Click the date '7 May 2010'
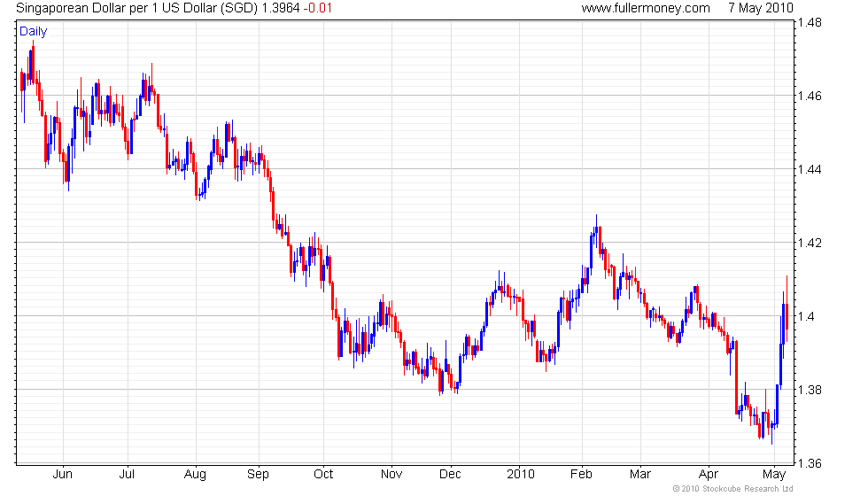Image resolution: width=868 pixels, height=496 pixels. (761, 8)
